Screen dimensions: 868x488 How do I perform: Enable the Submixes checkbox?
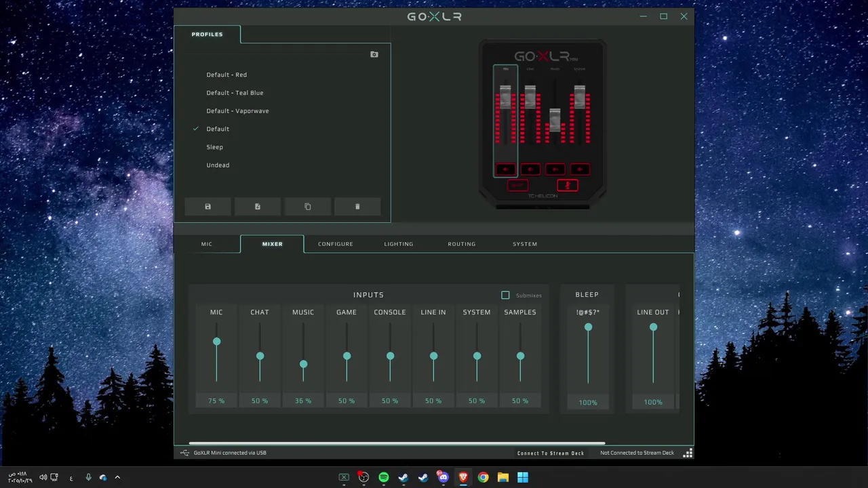[x=505, y=295]
